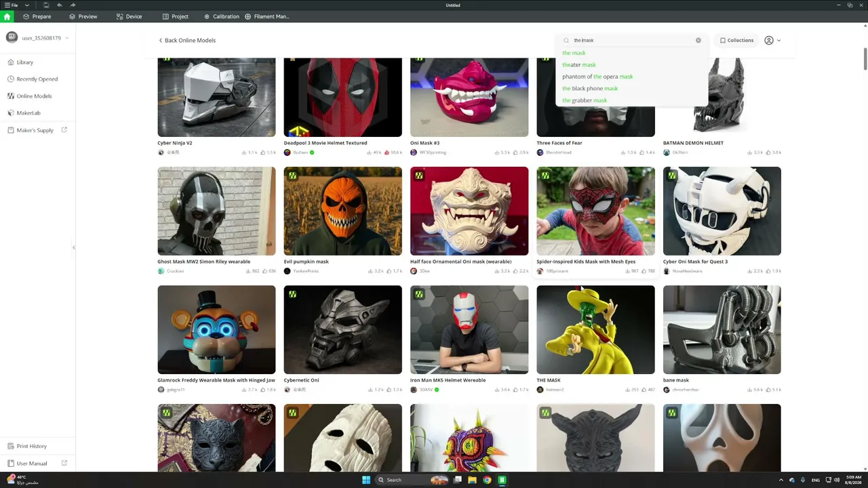Click the 'Iron Man MK5 Helmet Wereable' title
Screen dimensions: 868x488
(448, 380)
